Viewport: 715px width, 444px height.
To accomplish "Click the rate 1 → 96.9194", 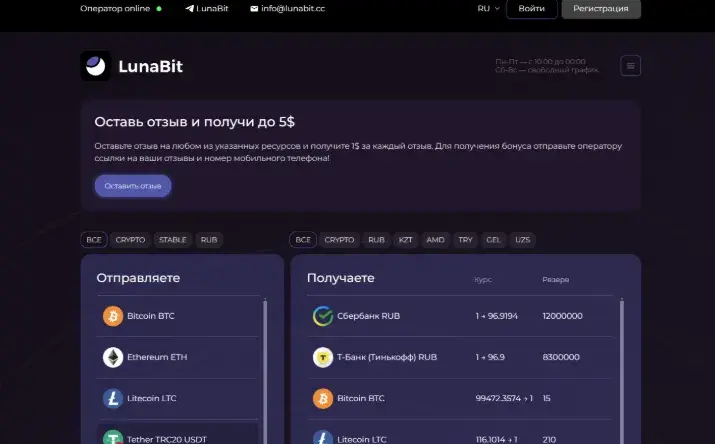I will point(497,316).
